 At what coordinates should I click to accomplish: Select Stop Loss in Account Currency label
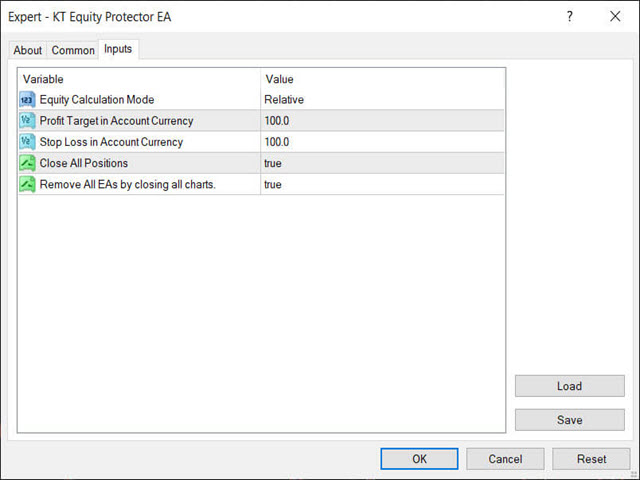click(111, 142)
